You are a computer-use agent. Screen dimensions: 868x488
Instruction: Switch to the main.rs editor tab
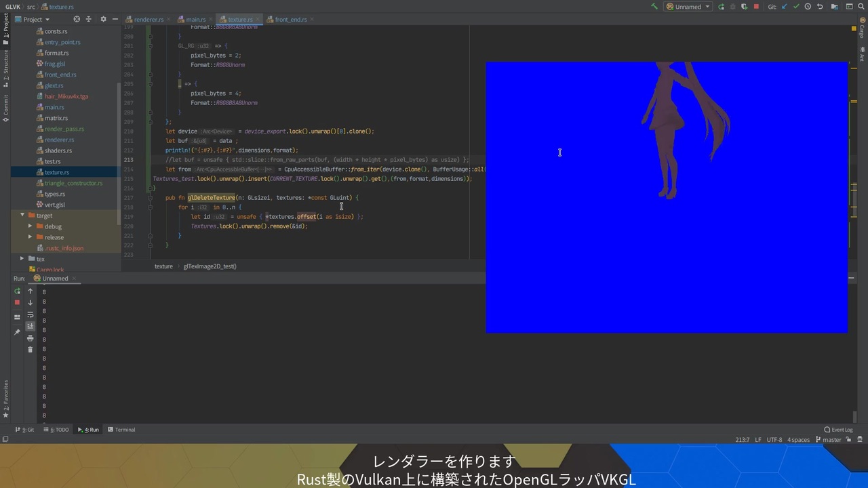click(x=195, y=20)
